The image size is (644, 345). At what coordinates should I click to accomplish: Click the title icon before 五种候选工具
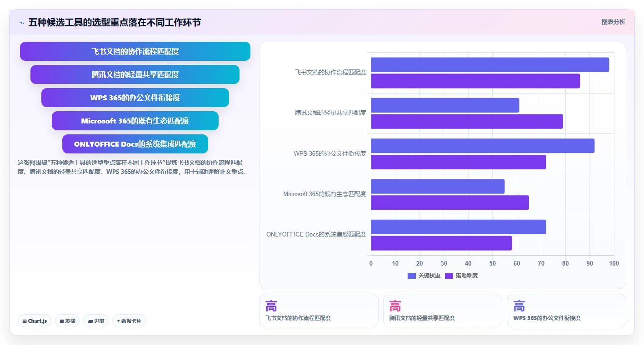(22, 23)
